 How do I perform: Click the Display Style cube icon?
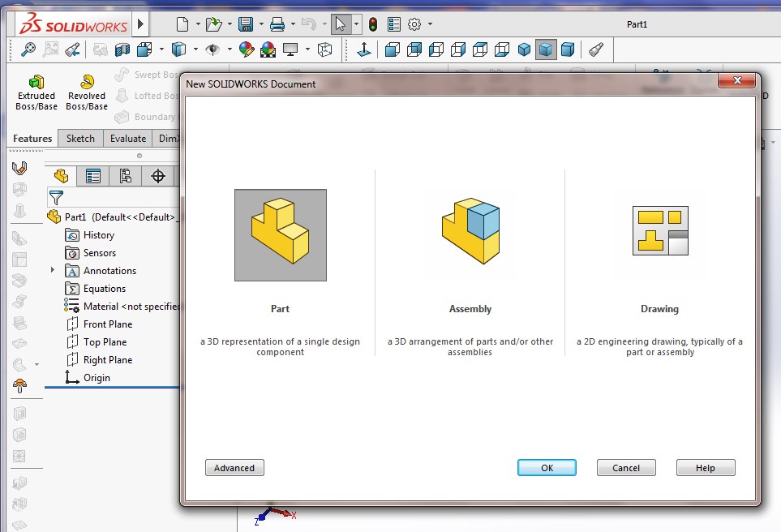tap(178, 49)
